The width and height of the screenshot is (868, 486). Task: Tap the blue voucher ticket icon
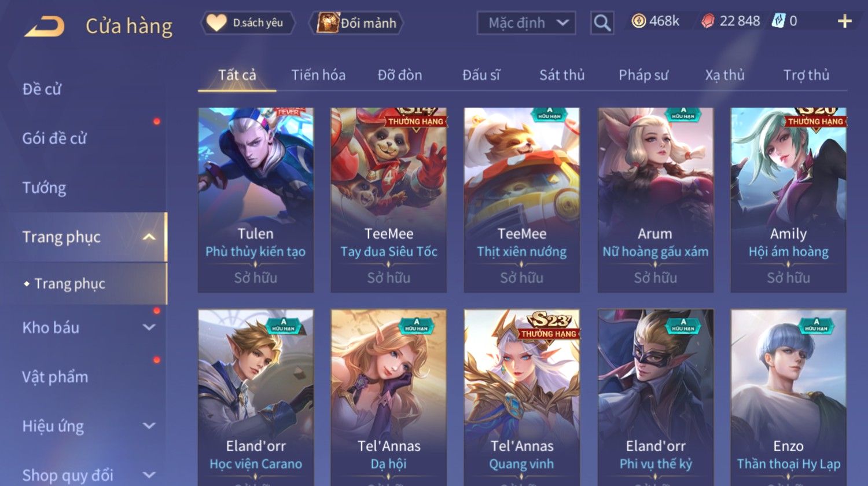pyautogui.click(x=778, y=21)
